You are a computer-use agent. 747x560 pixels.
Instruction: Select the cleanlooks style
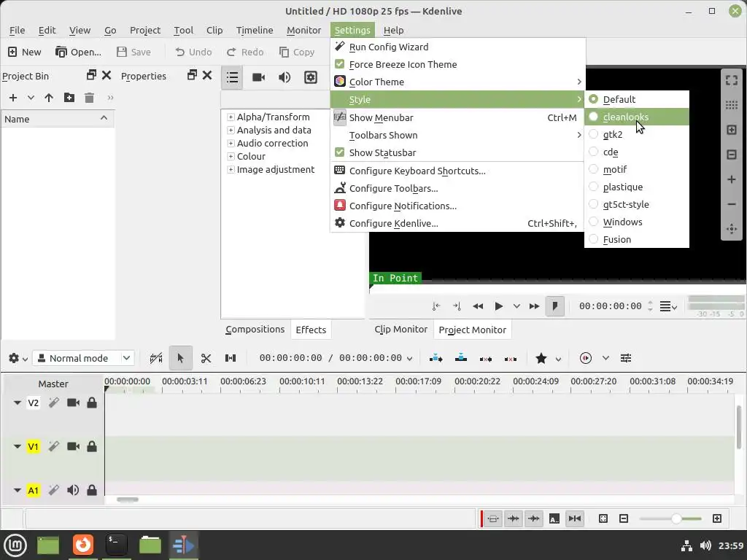coord(636,117)
